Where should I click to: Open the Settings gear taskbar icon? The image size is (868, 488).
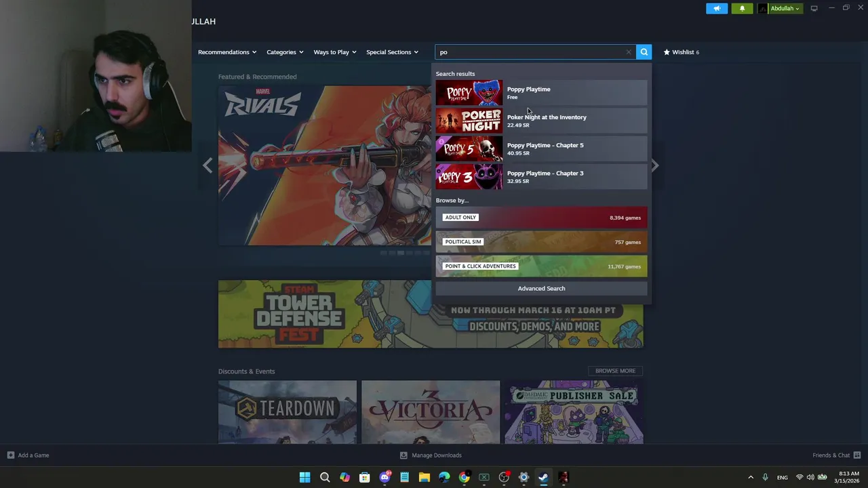tap(524, 477)
